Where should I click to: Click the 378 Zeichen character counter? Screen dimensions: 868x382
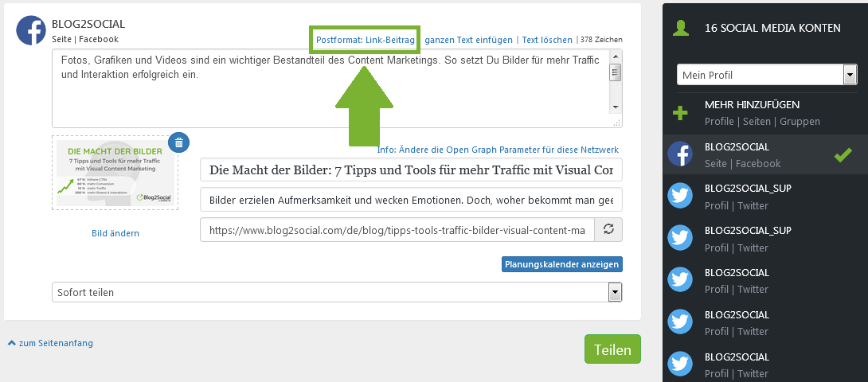coord(601,40)
